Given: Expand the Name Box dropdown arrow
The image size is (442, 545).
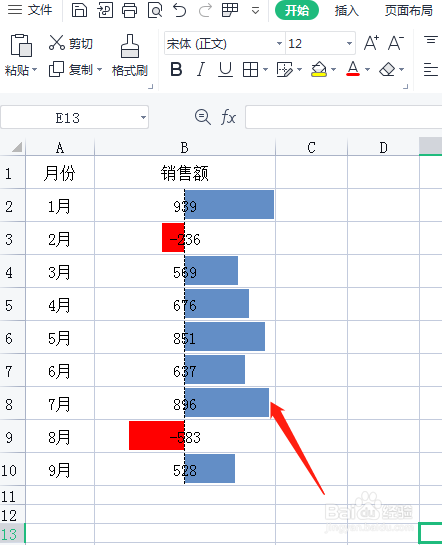Looking at the screenshot, I should pyautogui.click(x=143, y=117).
